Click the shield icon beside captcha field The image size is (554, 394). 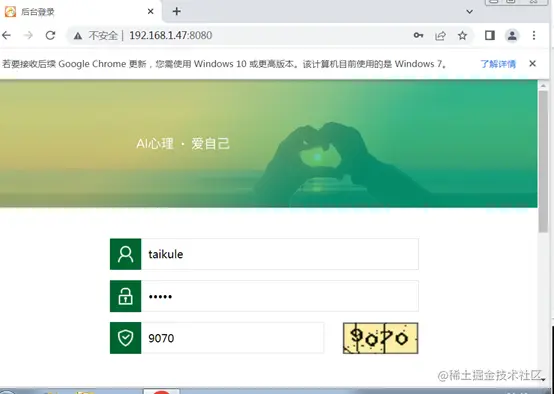(125, 338)
